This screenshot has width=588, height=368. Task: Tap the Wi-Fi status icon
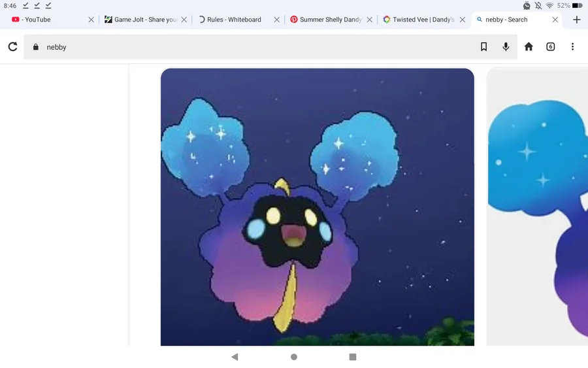coord(549,6)
